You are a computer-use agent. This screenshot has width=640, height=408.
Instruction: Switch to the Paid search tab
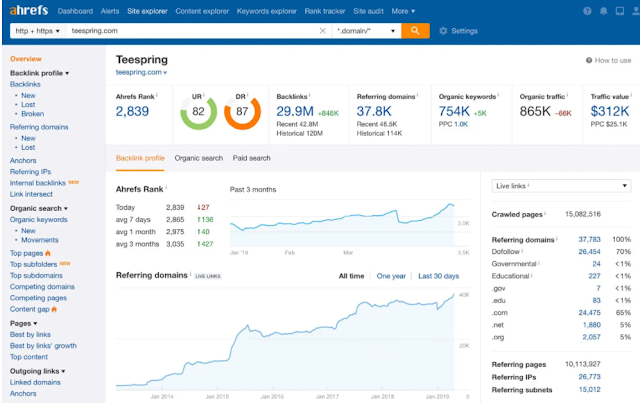[251, 158]
